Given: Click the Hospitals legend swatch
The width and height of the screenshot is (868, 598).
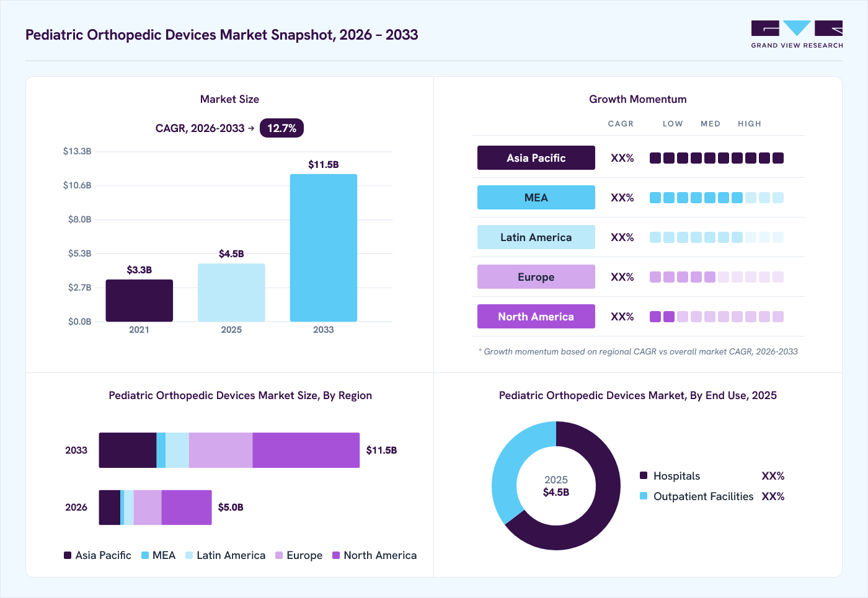Looking at the screenshot, I should (x=644, y=475).
